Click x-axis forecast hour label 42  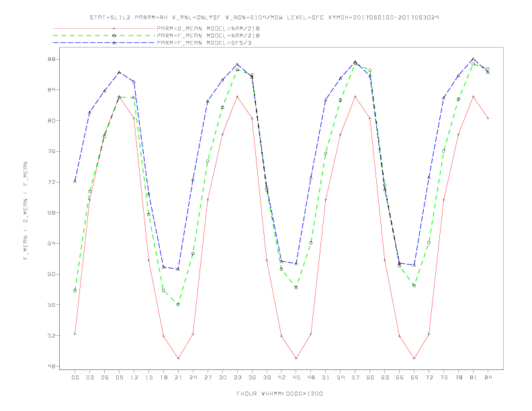[x=281, y=377]
